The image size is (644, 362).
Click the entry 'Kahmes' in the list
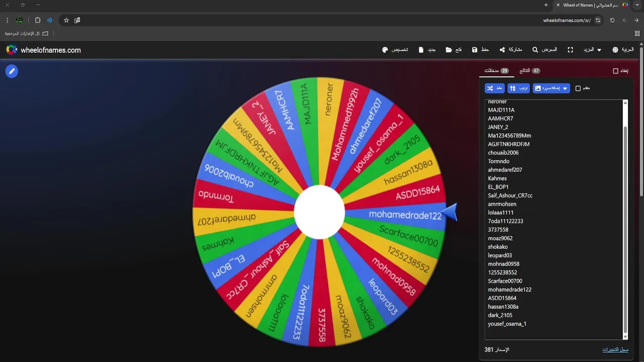[497, 178]
